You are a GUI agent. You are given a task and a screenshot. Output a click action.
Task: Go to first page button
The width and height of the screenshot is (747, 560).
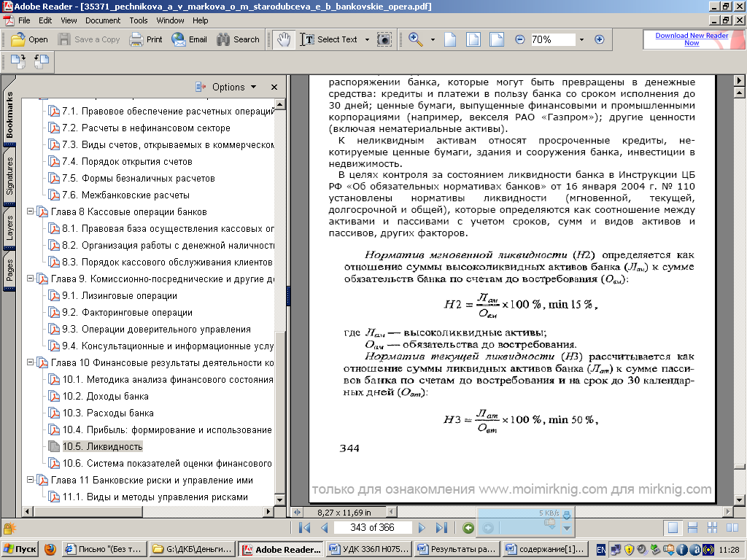304,528
